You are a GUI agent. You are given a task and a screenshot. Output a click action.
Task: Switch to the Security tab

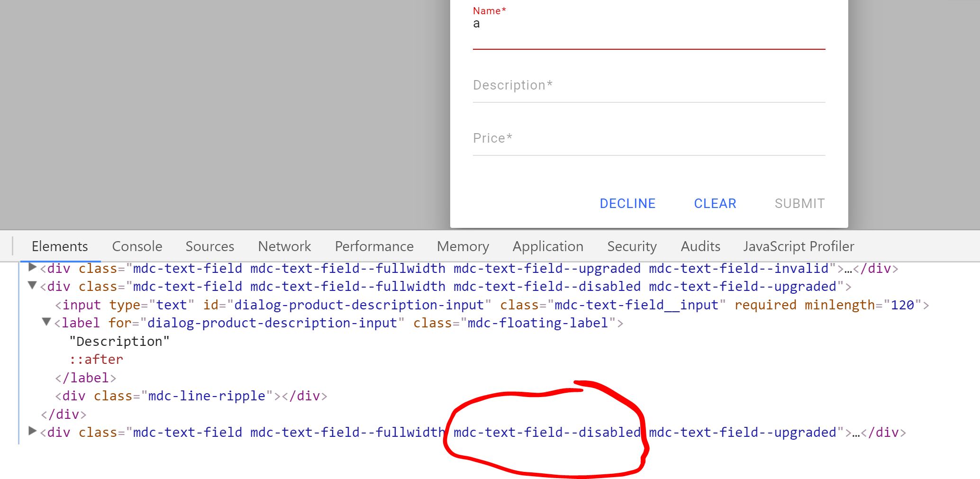(632, 246)
